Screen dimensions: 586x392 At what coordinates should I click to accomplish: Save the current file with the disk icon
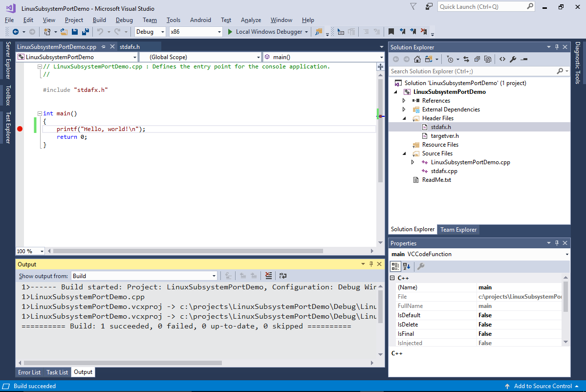(x=75, y=32)
